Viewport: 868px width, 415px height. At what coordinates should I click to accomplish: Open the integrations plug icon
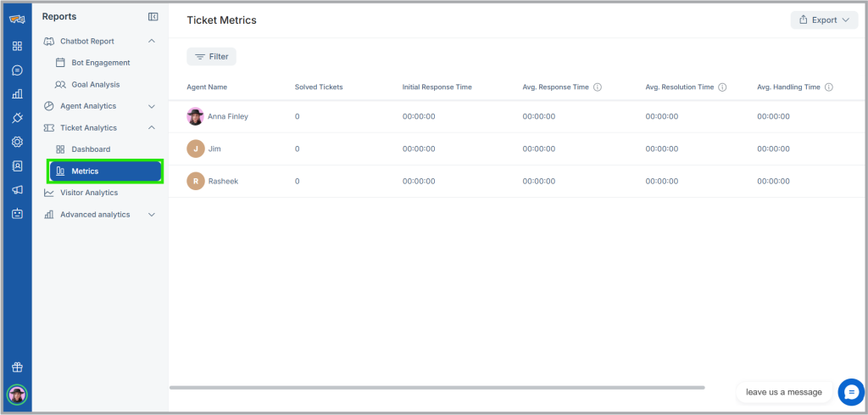(17, 118)
